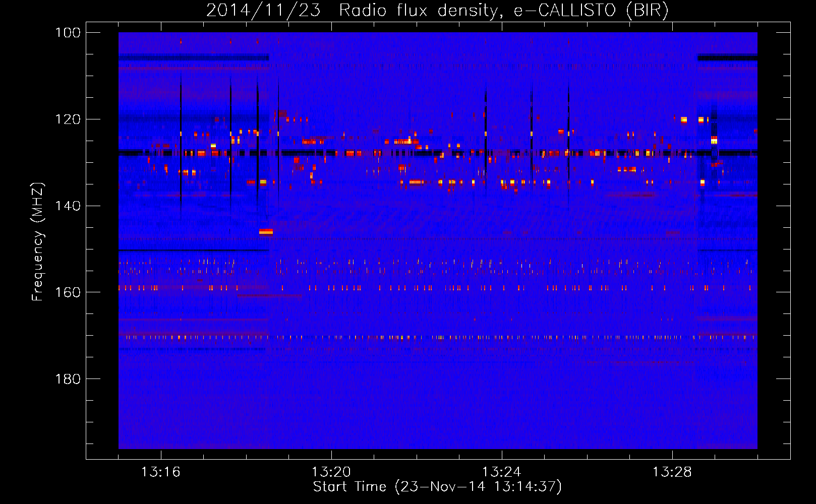Screen dimensions: 816x504
Task: Click the 13:24 time tick label
Action: pyautogui.click(x=502, y=472)
